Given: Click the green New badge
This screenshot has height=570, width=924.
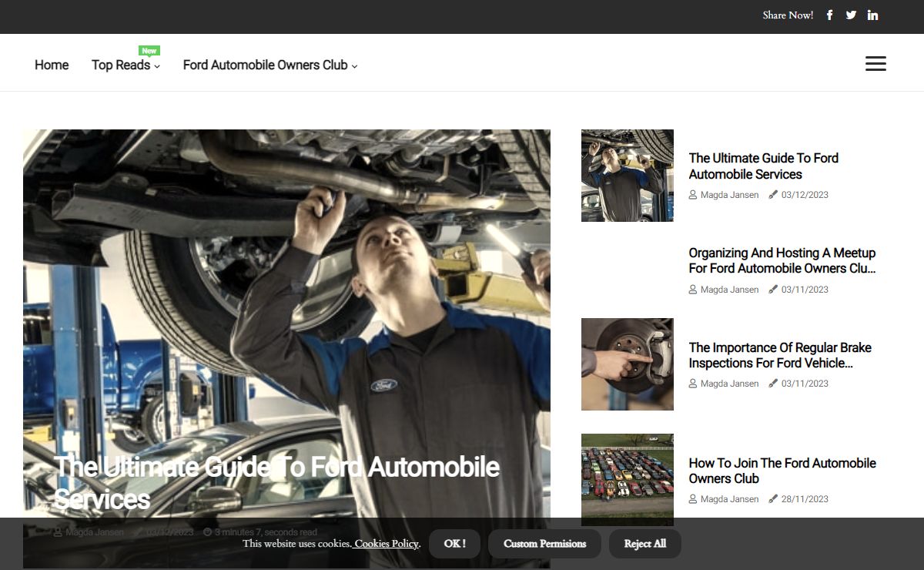Looking at the screenshot, I should point(149,51).
